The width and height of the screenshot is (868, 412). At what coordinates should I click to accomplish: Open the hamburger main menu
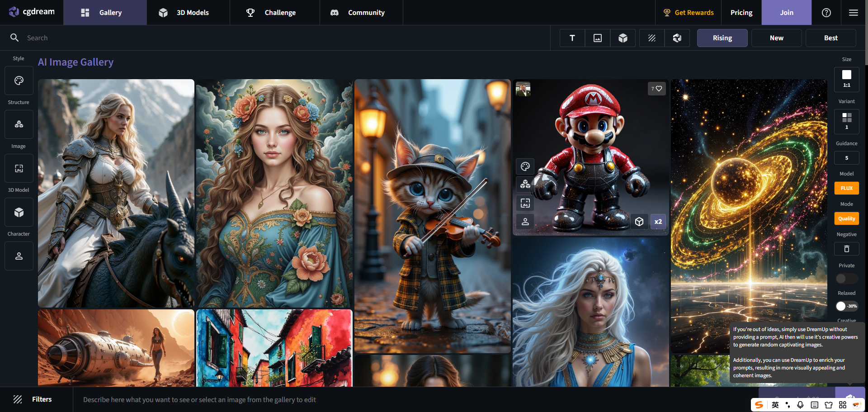click(853, 13)
